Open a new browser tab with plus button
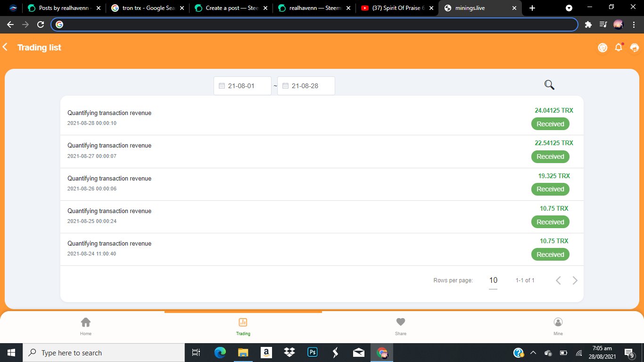 pyautogui.click(x=532, y=8)
